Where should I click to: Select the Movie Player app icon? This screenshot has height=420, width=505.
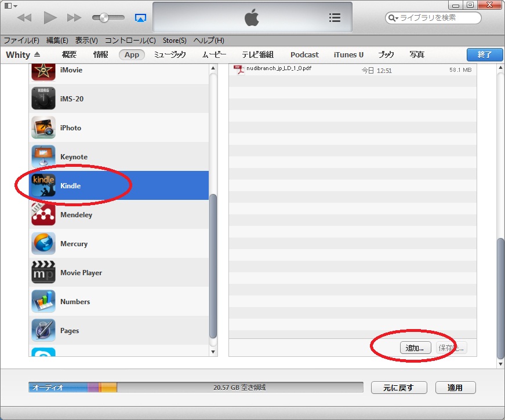click(43, 272)
